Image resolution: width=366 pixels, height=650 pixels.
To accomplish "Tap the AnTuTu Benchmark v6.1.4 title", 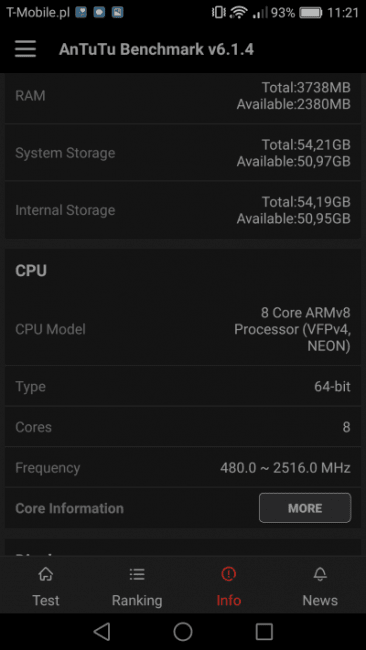I will [x=156, y=49].
